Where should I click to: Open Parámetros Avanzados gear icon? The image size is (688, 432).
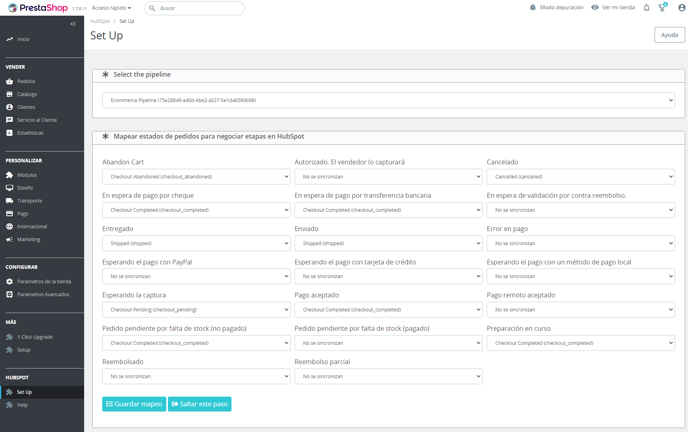[9, 294]
